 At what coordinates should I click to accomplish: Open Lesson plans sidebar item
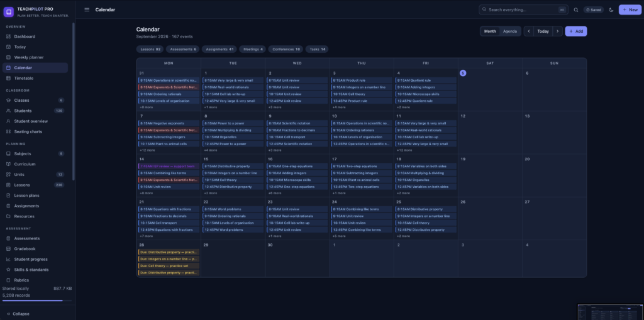[x=35, y=196]
